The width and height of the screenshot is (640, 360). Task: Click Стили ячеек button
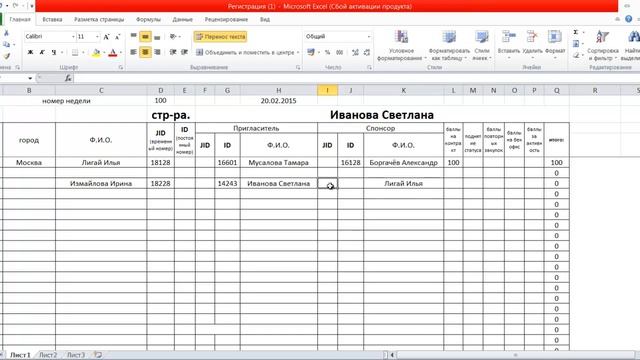point(482,46)
